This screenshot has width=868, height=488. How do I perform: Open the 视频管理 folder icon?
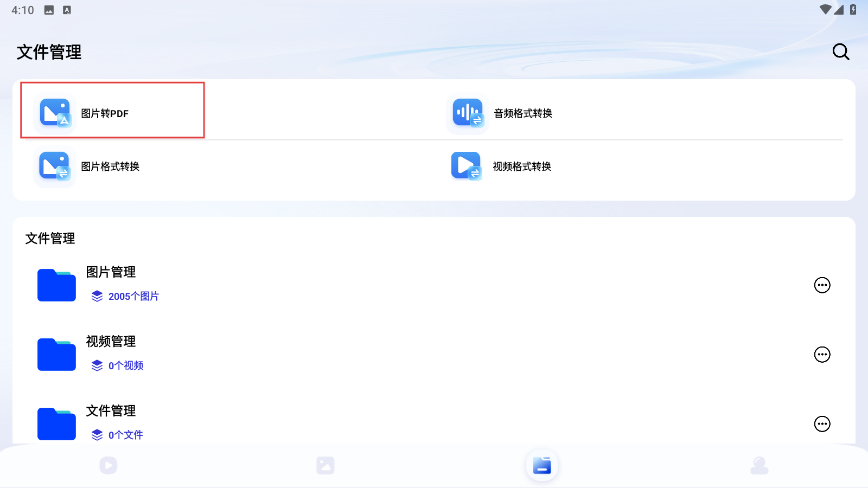(x=56, y=355)
